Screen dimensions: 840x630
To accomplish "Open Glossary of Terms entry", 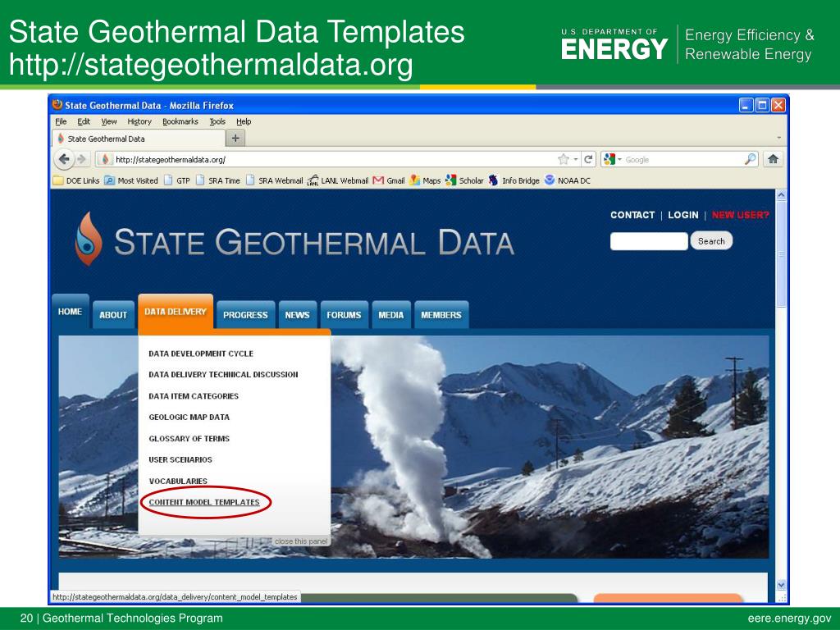I will pyautogui.click(x=189, y=438).
